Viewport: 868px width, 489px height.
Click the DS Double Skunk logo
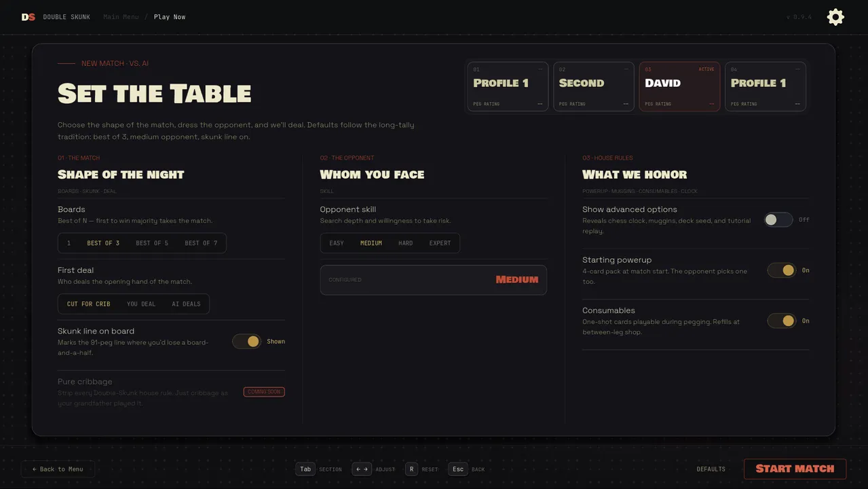point(28,17)
